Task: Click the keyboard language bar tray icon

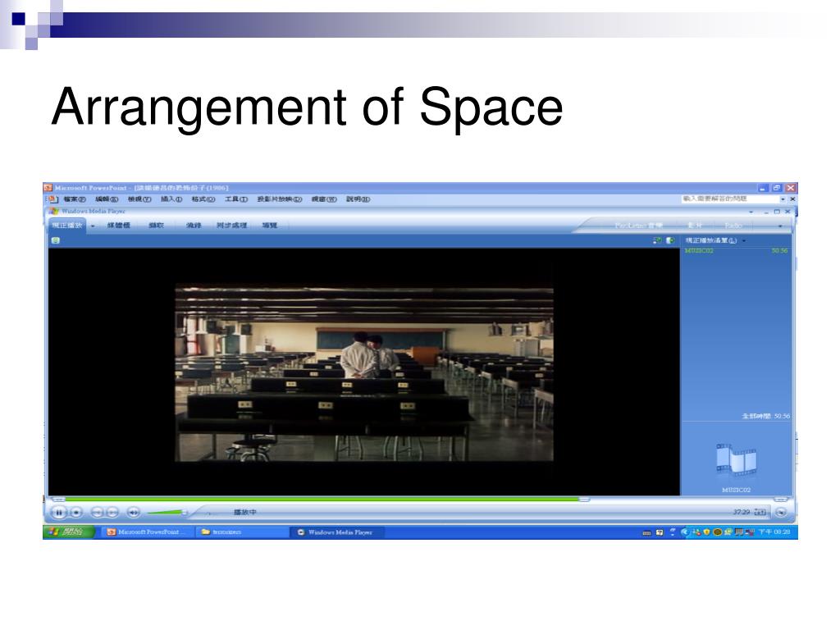Action: (x=646, y=532)
